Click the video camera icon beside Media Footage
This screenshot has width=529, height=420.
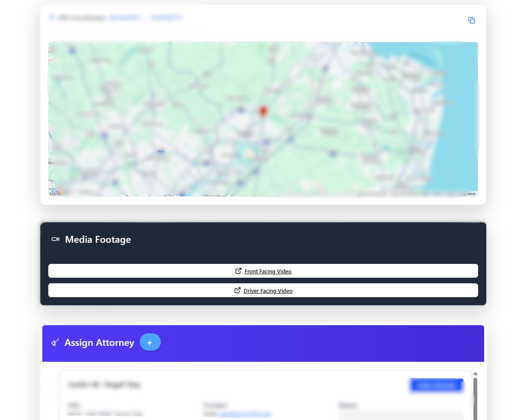(55, 239)
